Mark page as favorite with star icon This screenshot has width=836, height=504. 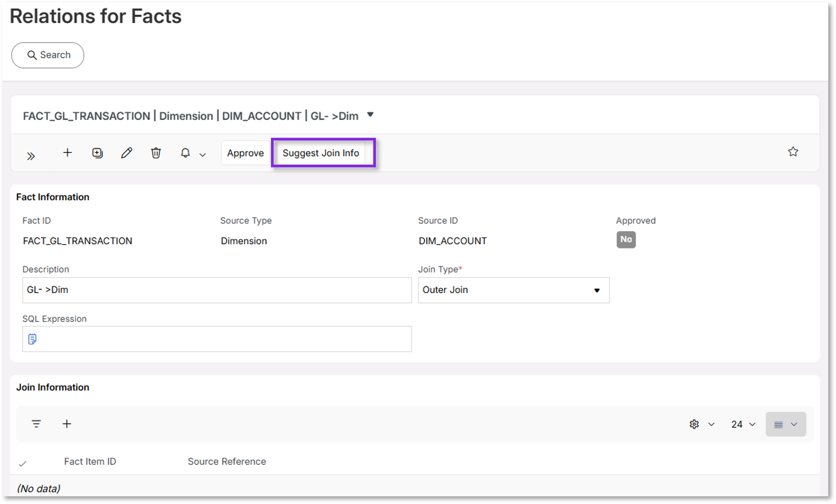(x=793, y=152)
